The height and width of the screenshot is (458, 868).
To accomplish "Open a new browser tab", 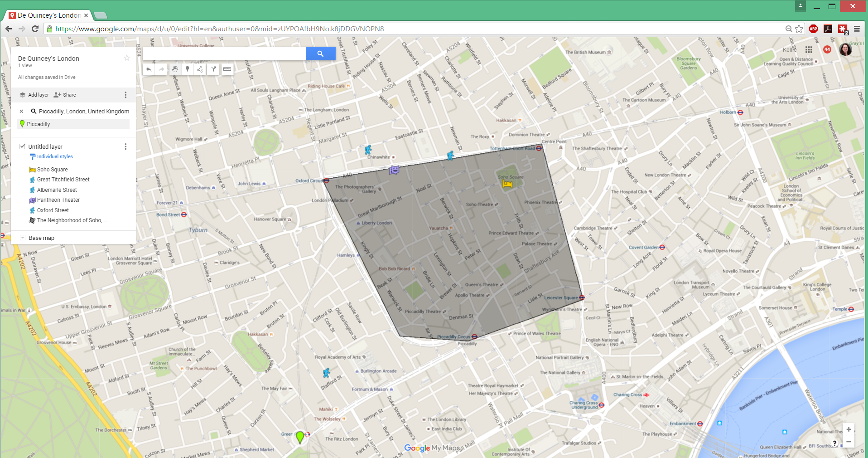I will click(x=101, y=15).
